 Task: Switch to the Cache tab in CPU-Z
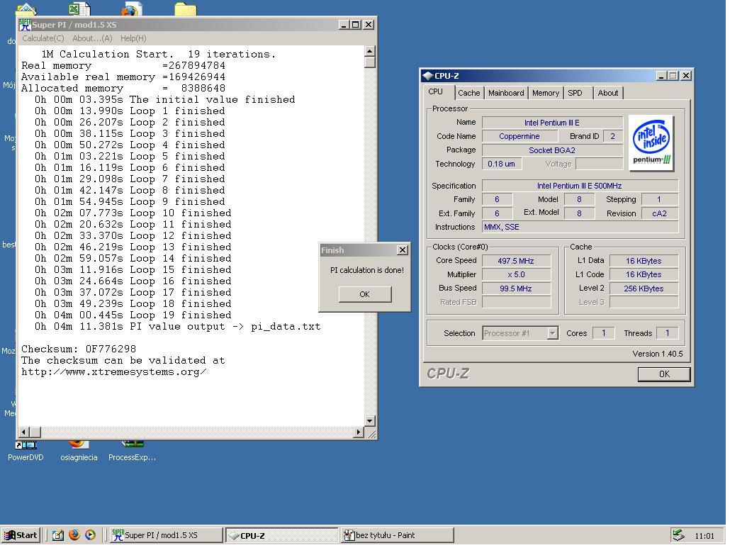[469, 93]
